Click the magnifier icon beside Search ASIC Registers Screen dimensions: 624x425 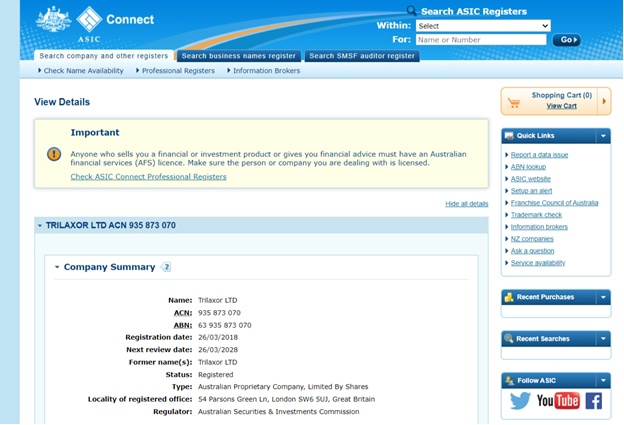411,11
